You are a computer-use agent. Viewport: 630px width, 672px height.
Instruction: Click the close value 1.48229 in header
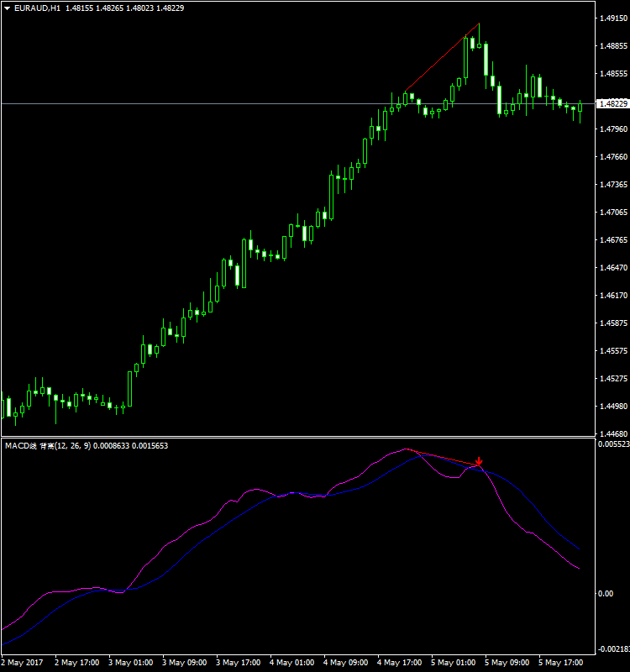[171, 8]
